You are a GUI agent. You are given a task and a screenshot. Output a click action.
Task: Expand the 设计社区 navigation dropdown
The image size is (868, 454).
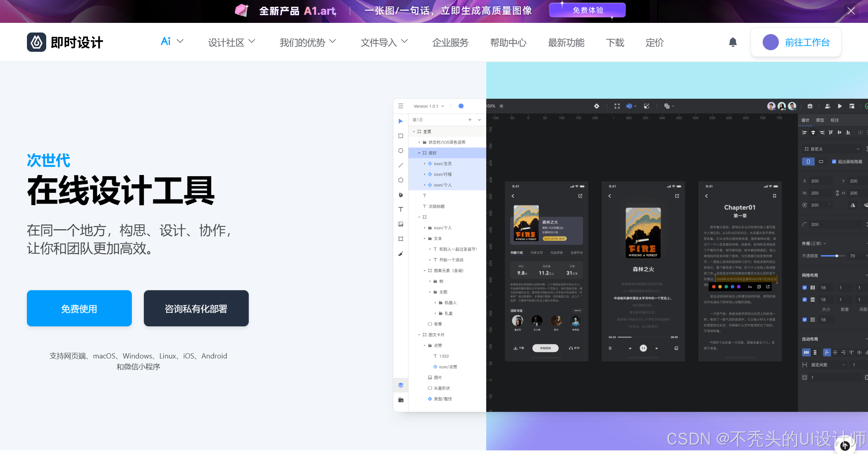coord(231,42)
